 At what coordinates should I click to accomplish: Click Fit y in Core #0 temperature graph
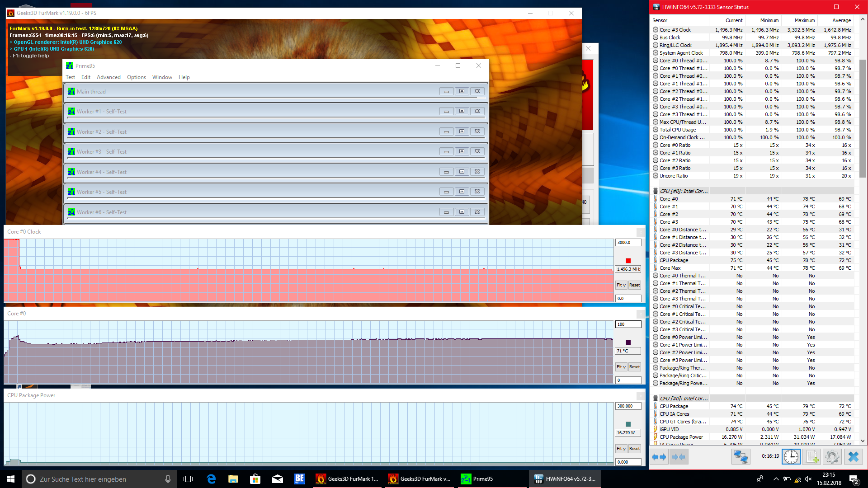click(621, 367)
